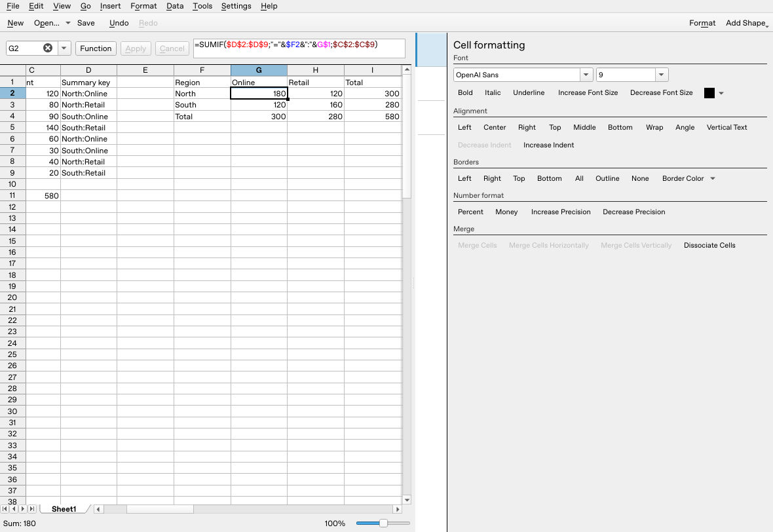This screenshot has height=532, width=773.
Task: Click the Function button
Action: [x=96, y=48]
